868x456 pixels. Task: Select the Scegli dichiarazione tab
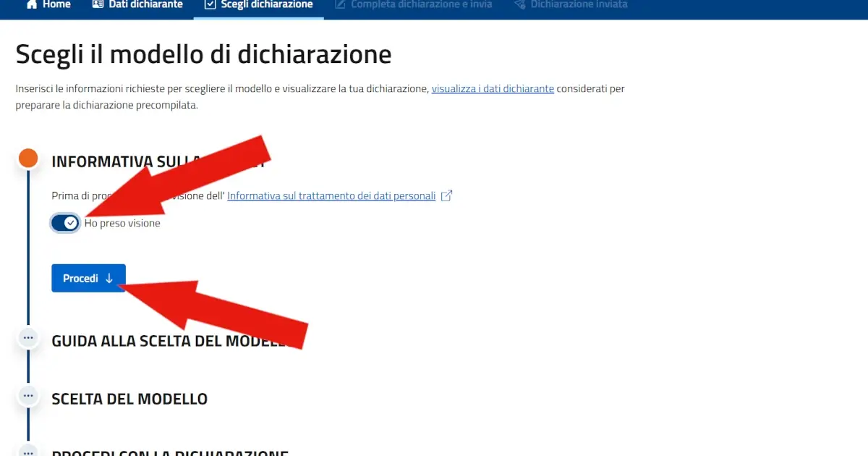258,5
